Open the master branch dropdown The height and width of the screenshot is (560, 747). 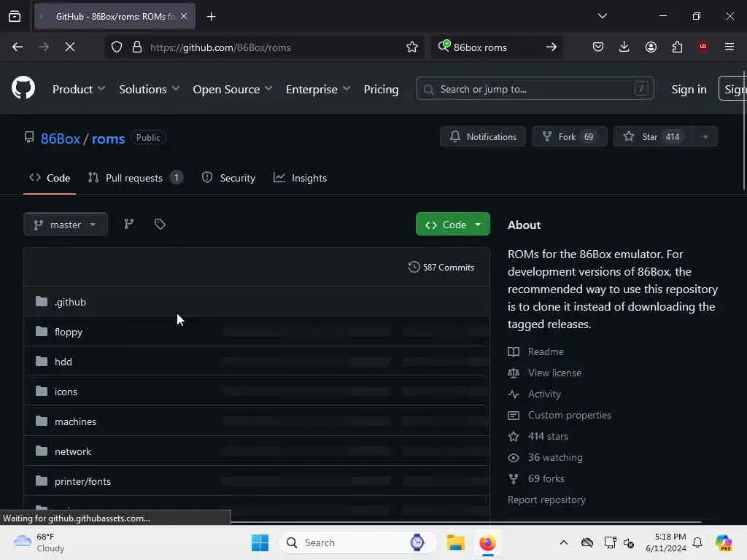pos(65,225)
